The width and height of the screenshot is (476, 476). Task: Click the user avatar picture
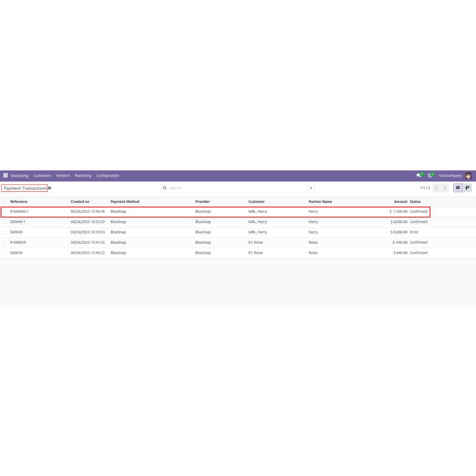point(468,176)
